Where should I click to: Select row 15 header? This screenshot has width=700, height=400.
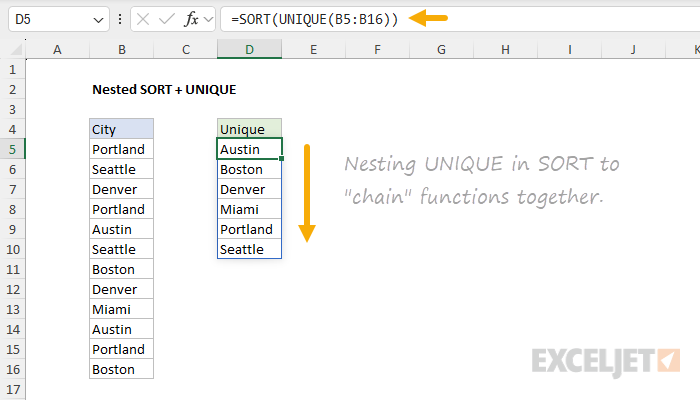coord(12,350)
